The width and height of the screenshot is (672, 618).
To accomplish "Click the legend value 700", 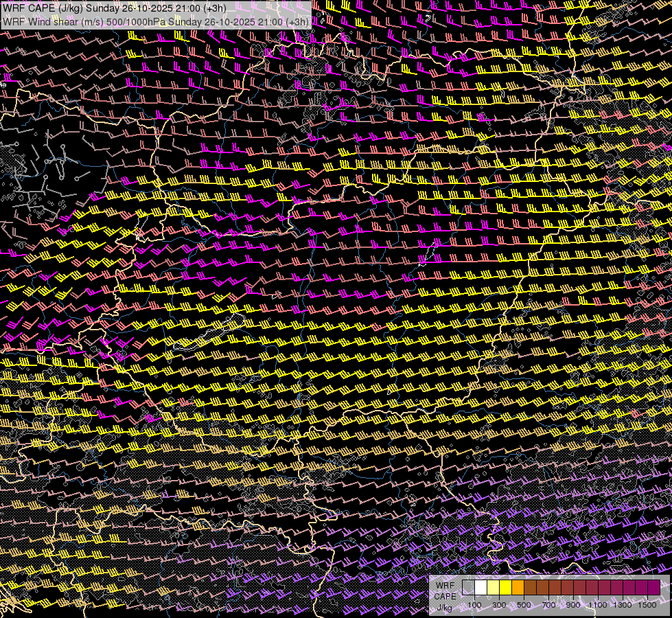I will click(548, 605).
